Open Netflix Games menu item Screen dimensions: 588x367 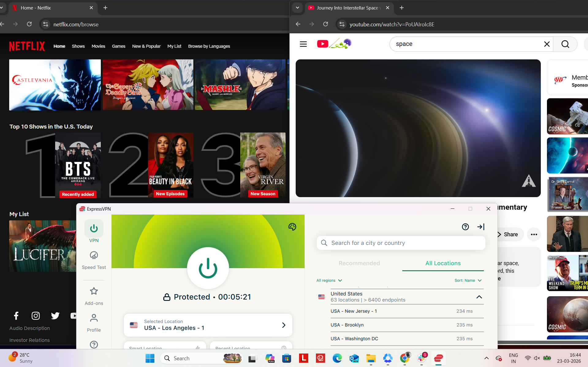[119, 46]
